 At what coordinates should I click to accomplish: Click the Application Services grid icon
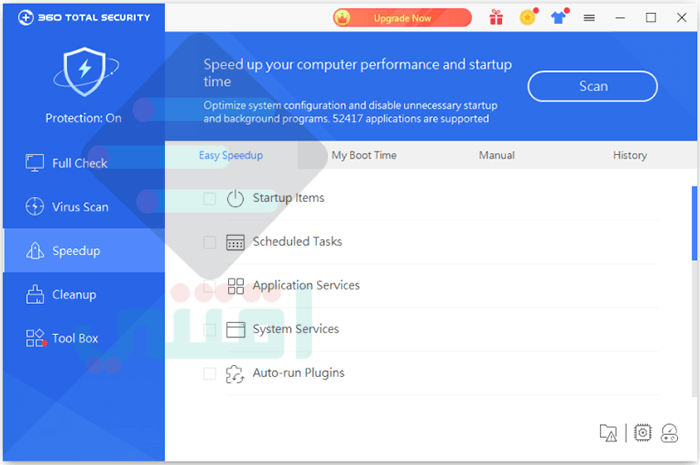click(236, 286)
